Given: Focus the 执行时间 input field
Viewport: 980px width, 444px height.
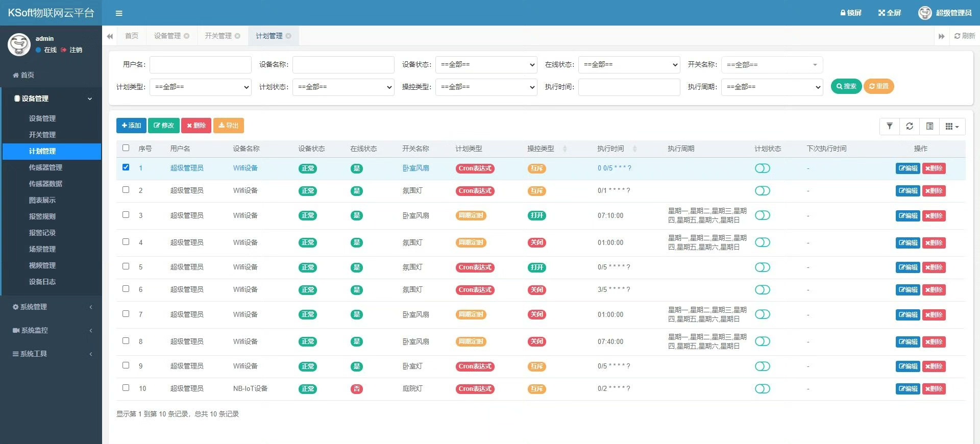Looking at the screenshot, I should coord(629,87).
